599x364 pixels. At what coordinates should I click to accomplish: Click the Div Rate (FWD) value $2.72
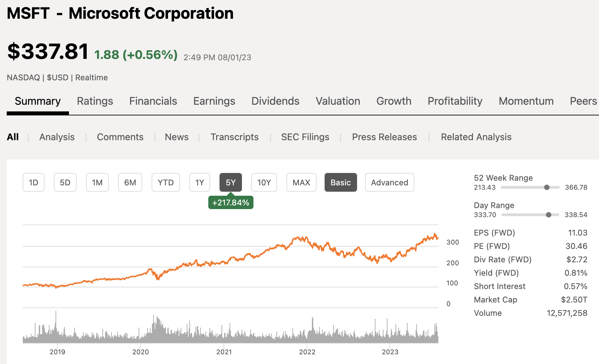pos(577,260)
